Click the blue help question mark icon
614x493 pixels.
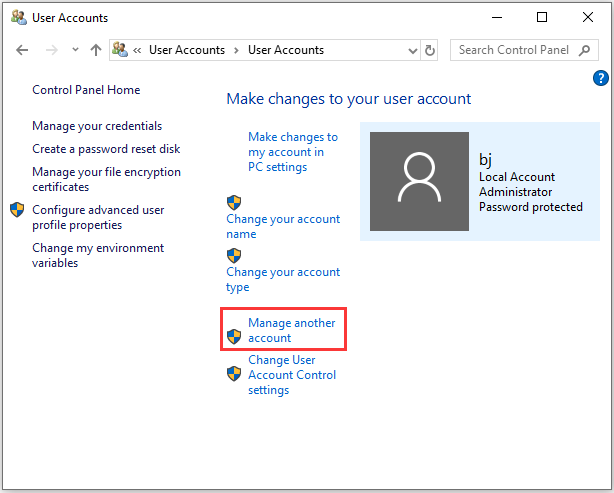tap(600, 78)
